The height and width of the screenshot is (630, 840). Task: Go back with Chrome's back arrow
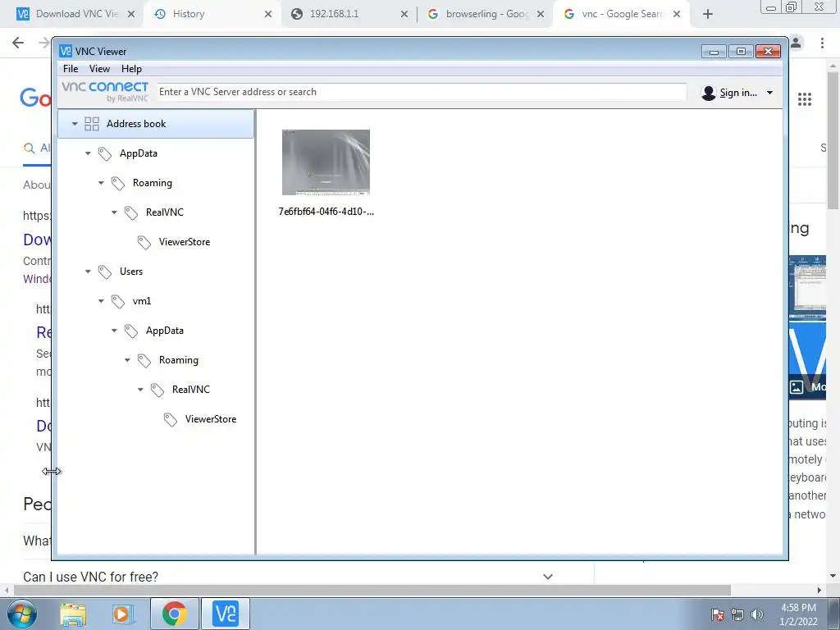click(18, 43)
